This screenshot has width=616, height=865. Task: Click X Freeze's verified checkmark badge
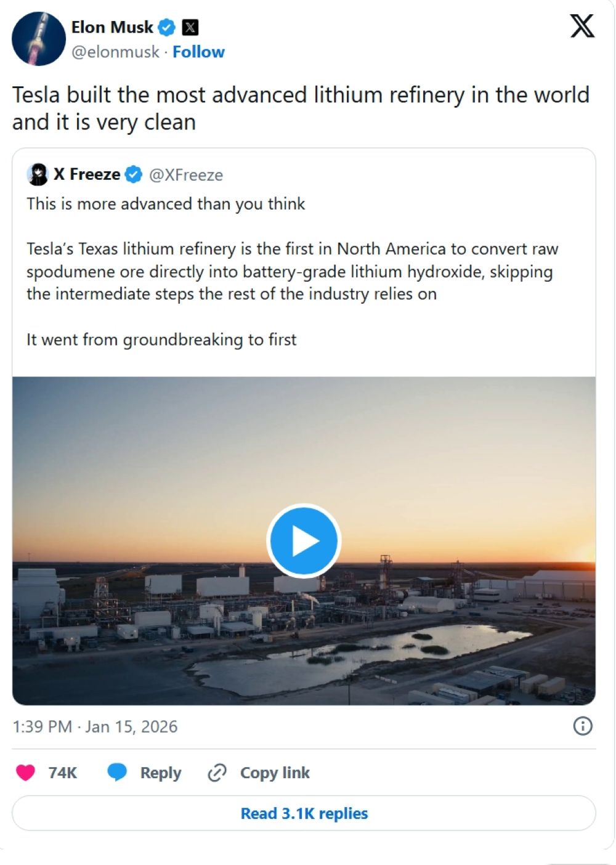click(133, 175)
